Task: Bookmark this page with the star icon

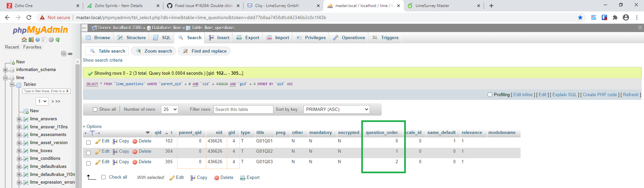Action: coord(580,17)
